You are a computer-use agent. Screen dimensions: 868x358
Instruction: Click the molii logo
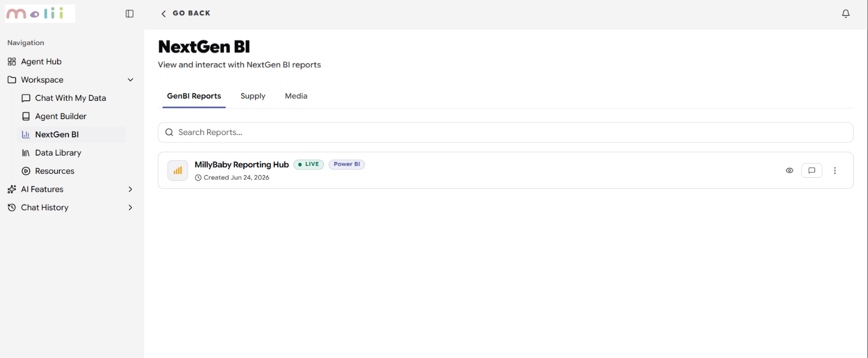40,14
